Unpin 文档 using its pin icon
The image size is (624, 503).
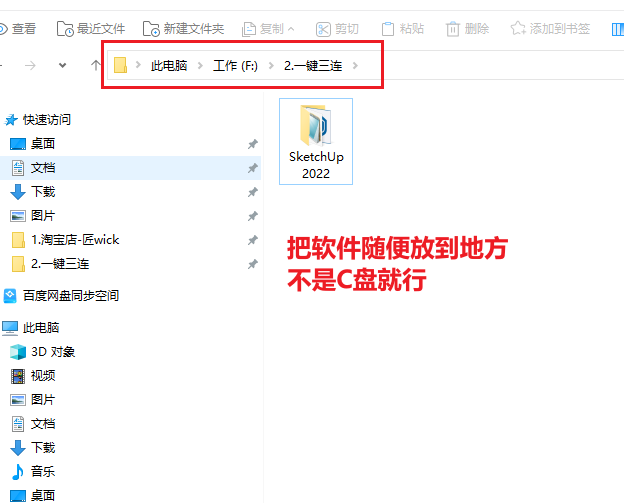[x=252, y=168]
